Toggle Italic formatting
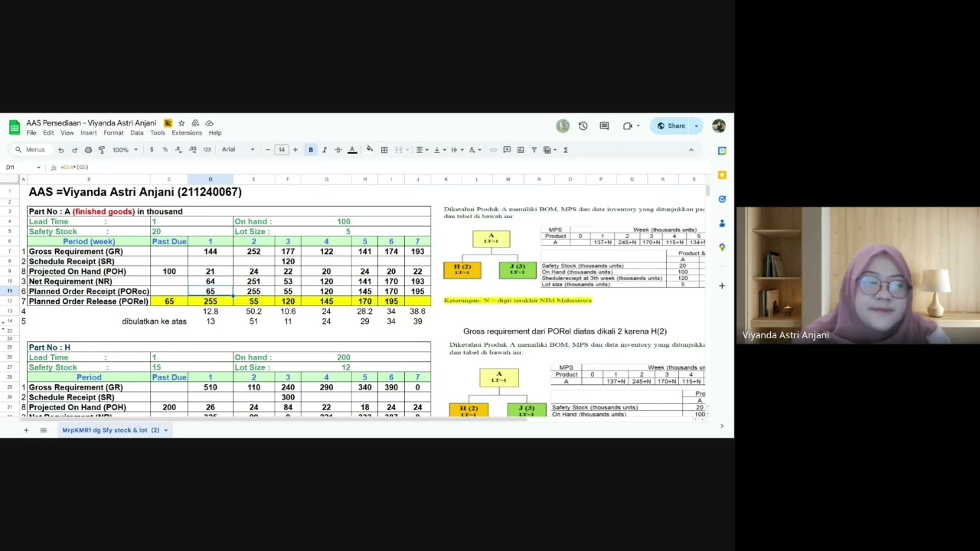Screen dimensions: 980x551 click(325, 150)
